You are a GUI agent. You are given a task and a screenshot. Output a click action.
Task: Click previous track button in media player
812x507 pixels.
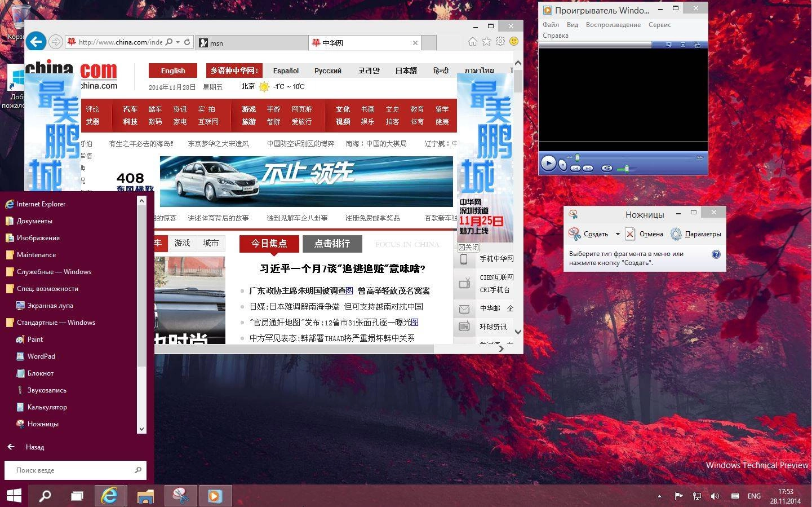pos(575,168)
